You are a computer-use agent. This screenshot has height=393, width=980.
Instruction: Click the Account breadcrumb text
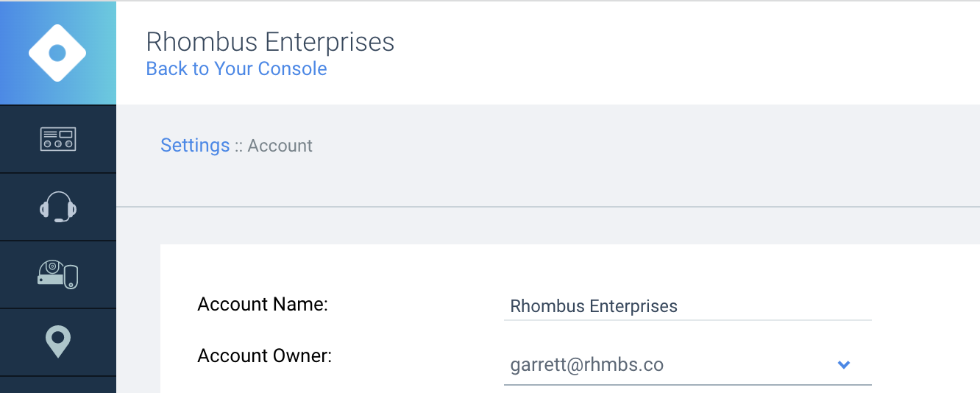pyautogui.click(x=280, y=145)
